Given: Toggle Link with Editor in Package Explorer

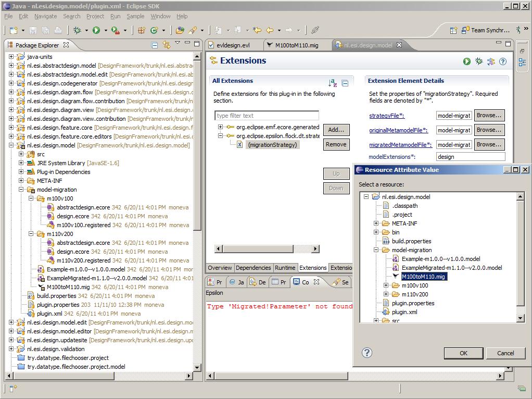Looking at the screenshot, I should coord(166,45).
